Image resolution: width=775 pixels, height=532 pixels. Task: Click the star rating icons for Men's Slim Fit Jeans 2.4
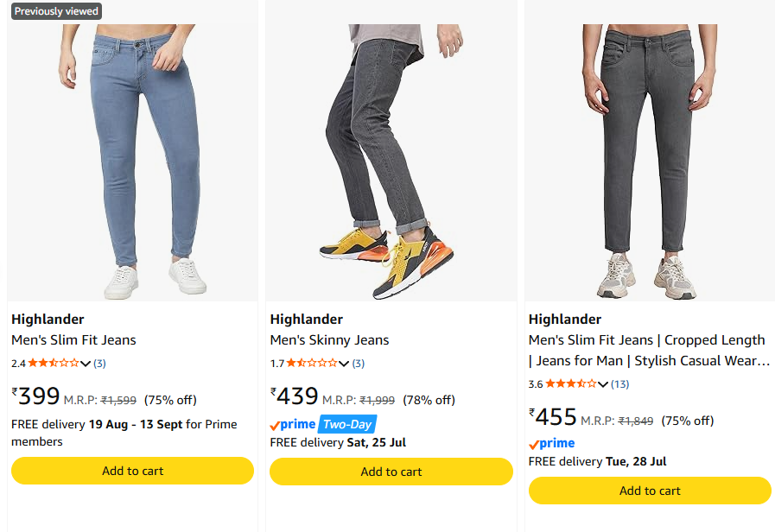pos(54,363)
